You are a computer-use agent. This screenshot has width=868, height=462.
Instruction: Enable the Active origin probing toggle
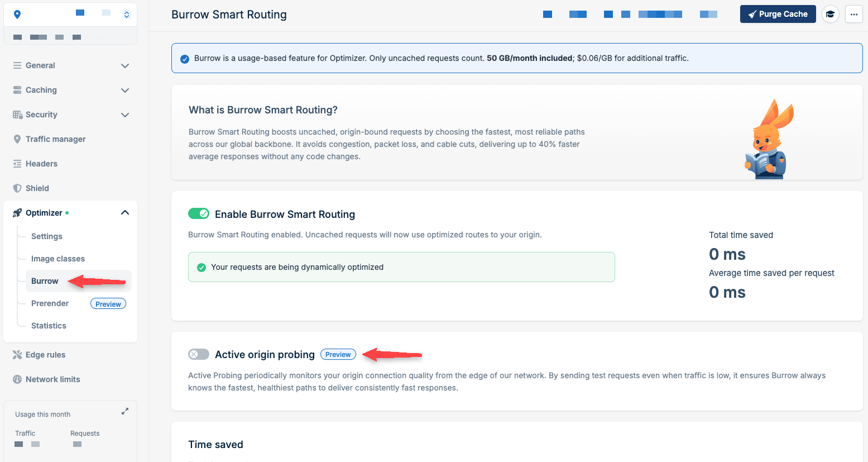coord(199,354)
